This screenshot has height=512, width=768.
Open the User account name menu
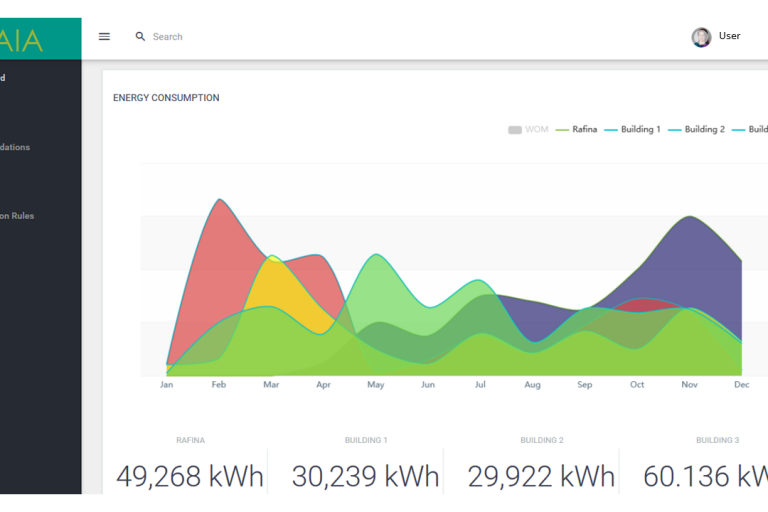[730, 36]
